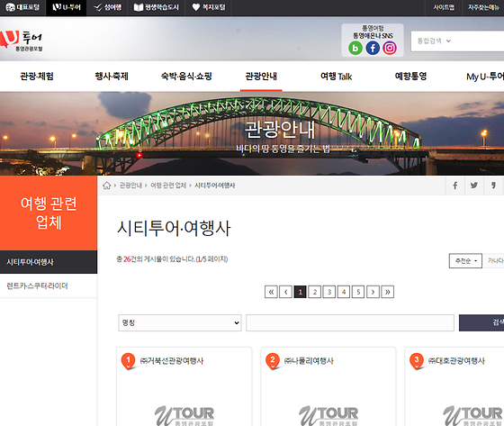504x426 pixels.
Task: Go to page 5
Action: pos(358,292)
